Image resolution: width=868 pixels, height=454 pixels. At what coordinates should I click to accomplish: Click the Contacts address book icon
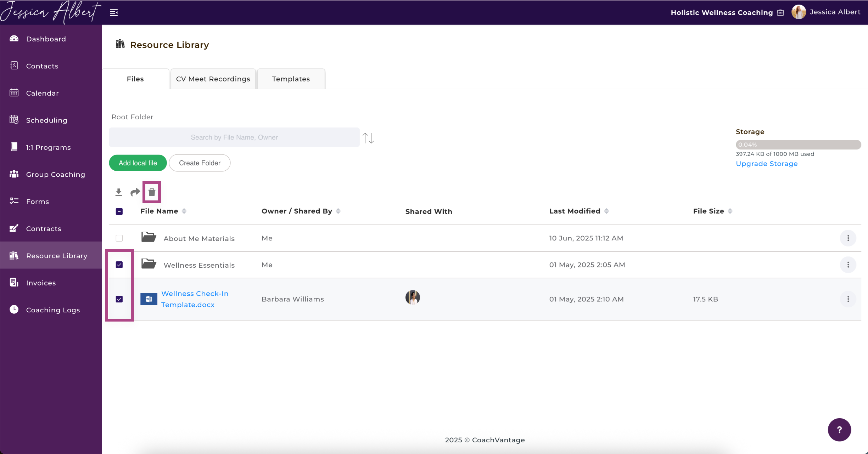14,66
